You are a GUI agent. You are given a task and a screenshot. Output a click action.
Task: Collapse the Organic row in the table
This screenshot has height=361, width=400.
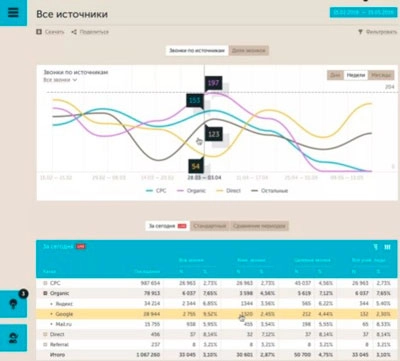click(x=45, y=293)
